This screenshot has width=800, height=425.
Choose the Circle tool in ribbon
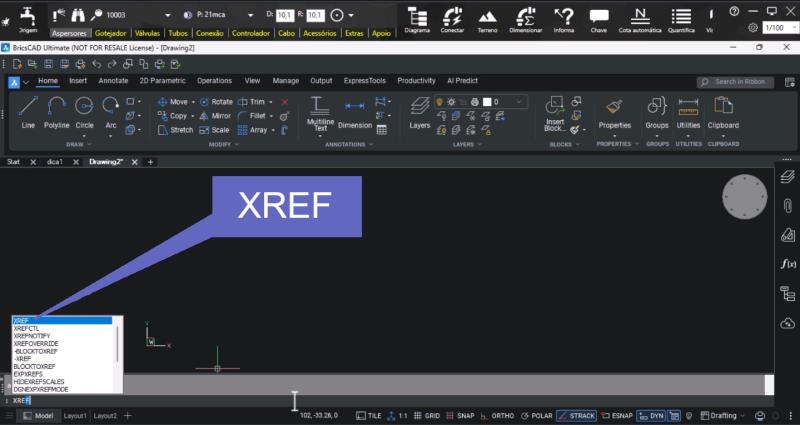coord(84,112)
